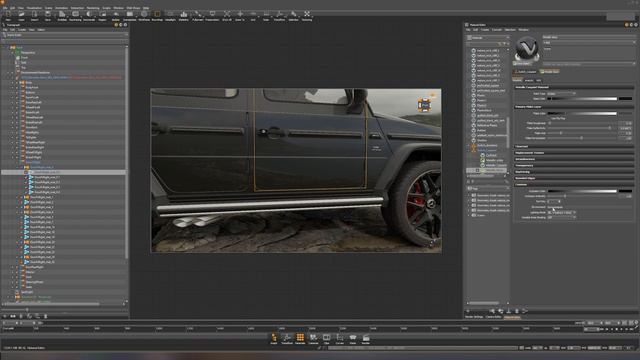Switch to the Material Editor tab
Image resolution: width=640 pixels, height=360 pixels.
point(512,317)
